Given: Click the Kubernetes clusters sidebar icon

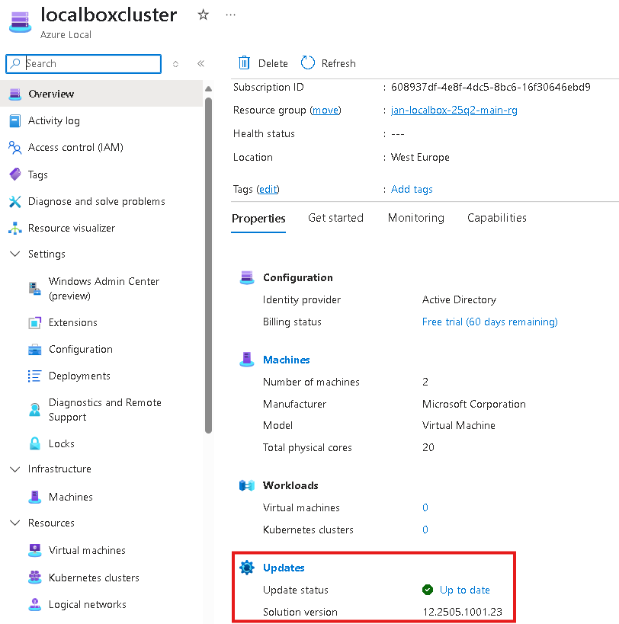Looking at the screenshot, I should [35, 577].
